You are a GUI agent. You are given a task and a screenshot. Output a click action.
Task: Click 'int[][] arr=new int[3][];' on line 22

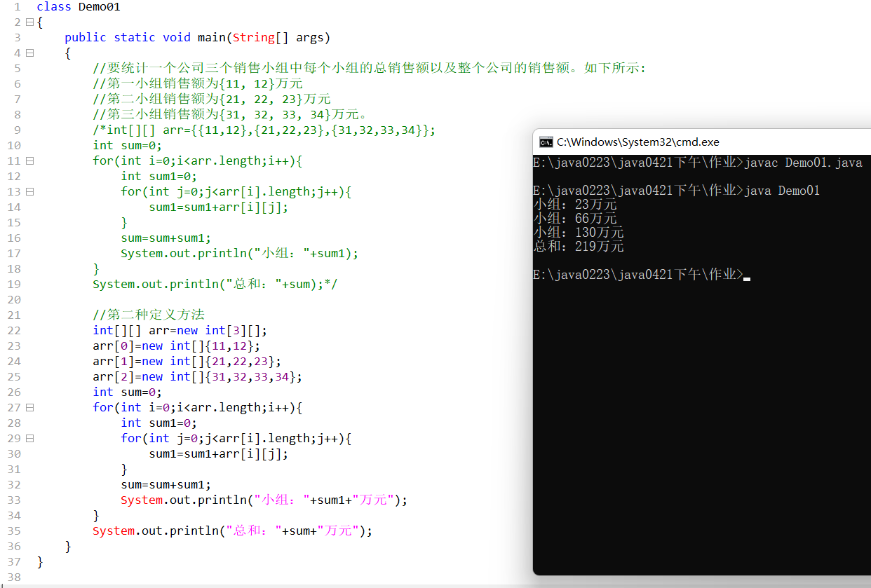click(180, 331)
